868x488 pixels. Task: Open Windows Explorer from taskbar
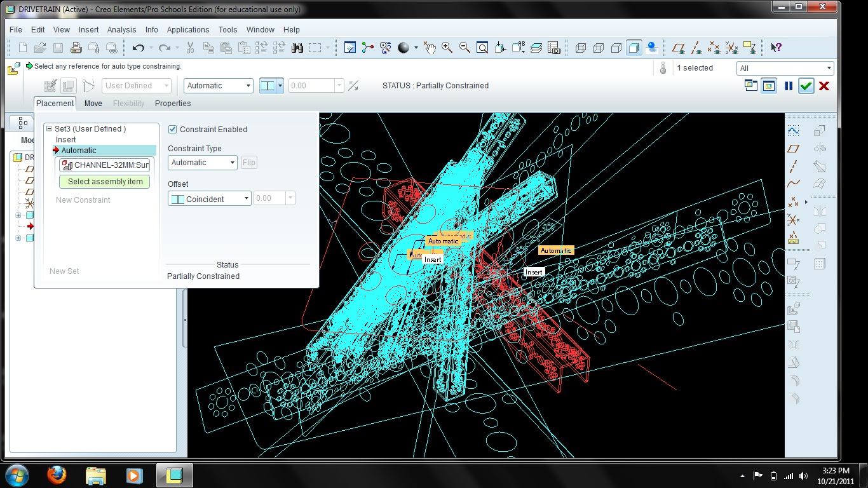(x=95, y=475)
